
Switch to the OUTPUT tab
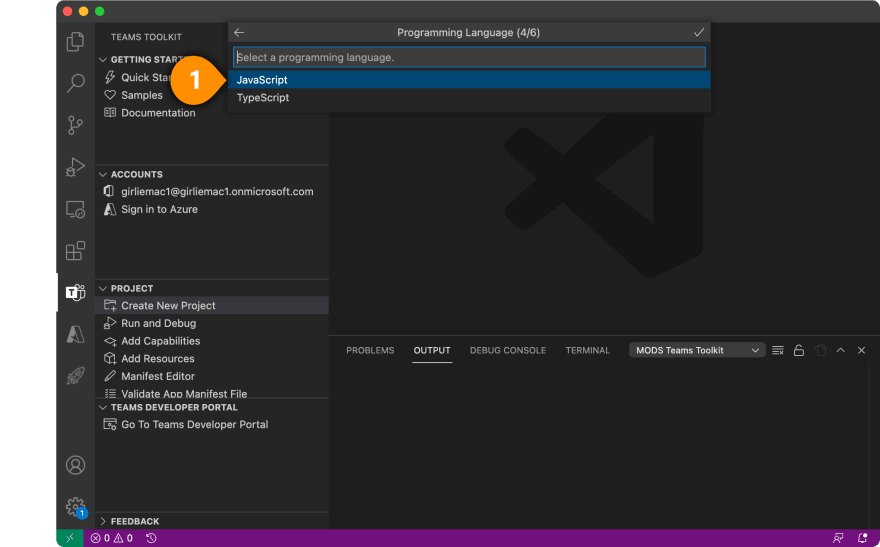(x=432, y=350)
